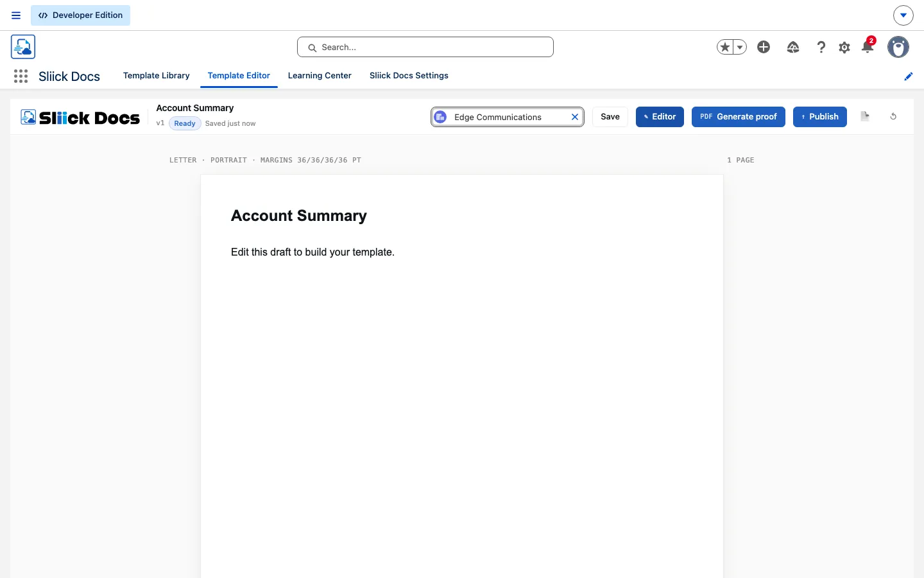Image resolution: width=924 pixels, height=578 pixels.
Task: Go to the Sliick Docs Settings tab
Action: click(x=409, y=76)
